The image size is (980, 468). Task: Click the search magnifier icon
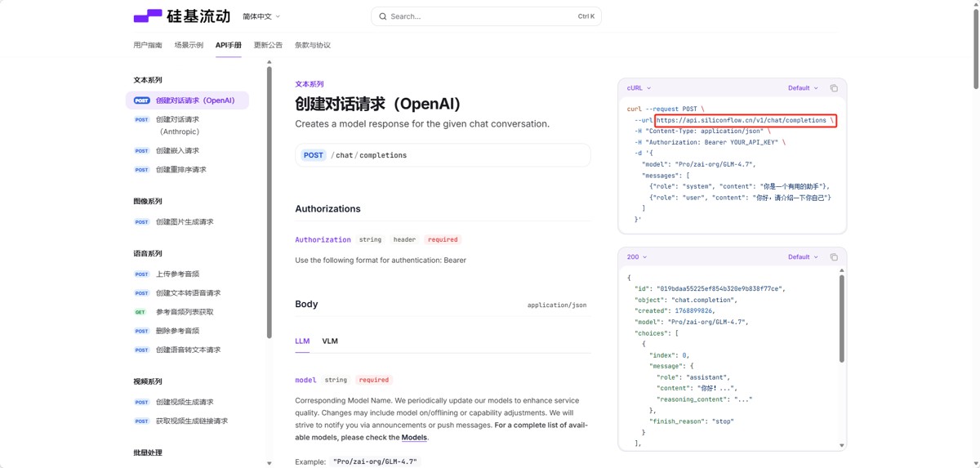382,16
